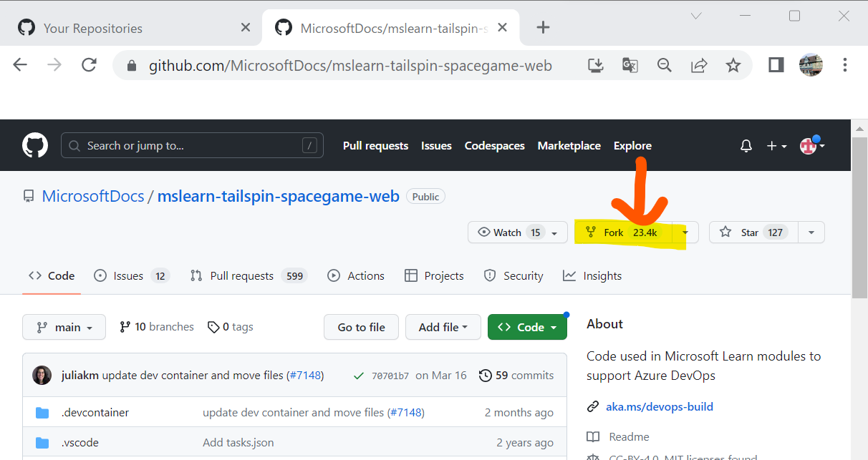The height and width of the screenshot is (460, 868).
Task: Switch to the Projects tab
Action: 434,276
